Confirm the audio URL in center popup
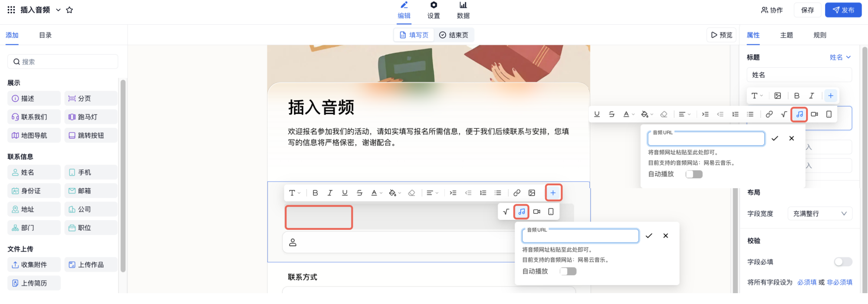The height and width of the screenshot is (304, 868). tap(649, 236)
